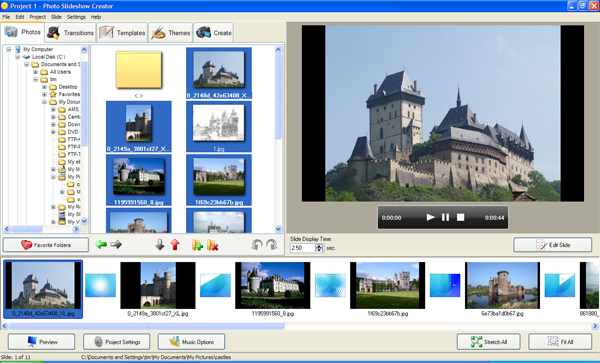Stop the slideshow preview
The height and width of the screenshot is (363, 600).
point(460,217)
